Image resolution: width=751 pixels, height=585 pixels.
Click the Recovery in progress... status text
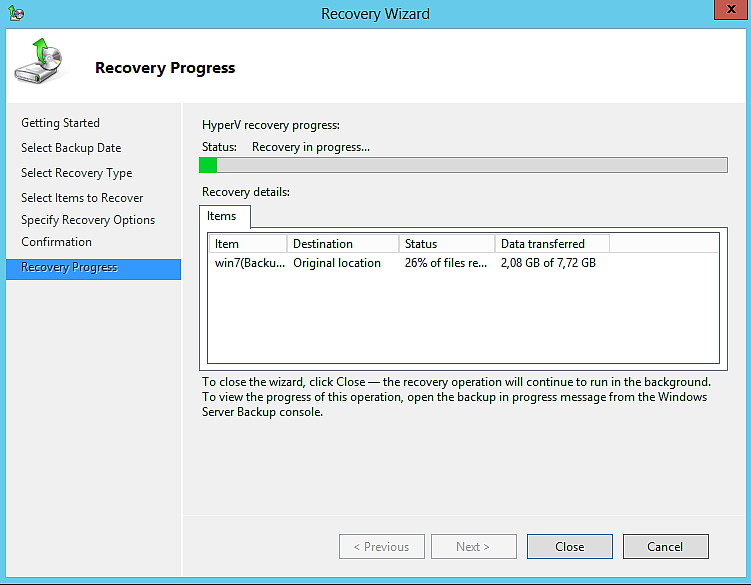(x=311, y=147)
